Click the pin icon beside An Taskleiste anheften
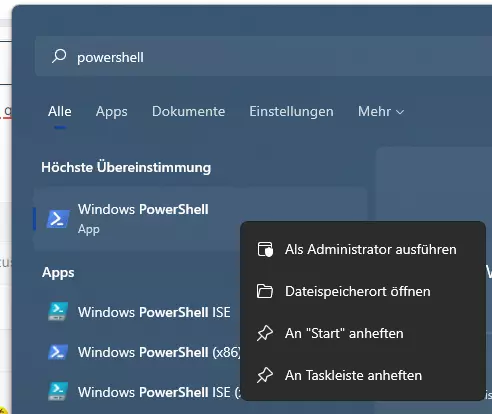This screenshot has width=492, height=414. (265, 375)
